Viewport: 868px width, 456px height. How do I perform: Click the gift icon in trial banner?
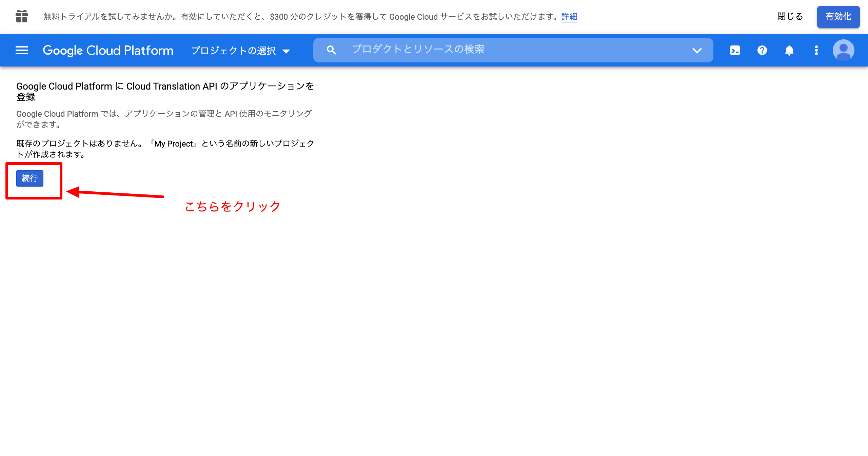coord(22,16)
